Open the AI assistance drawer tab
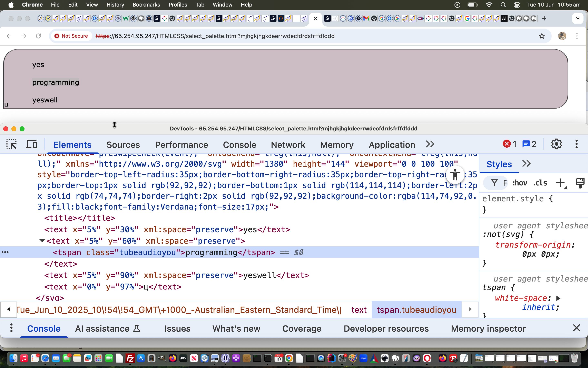 coord(108,328)
